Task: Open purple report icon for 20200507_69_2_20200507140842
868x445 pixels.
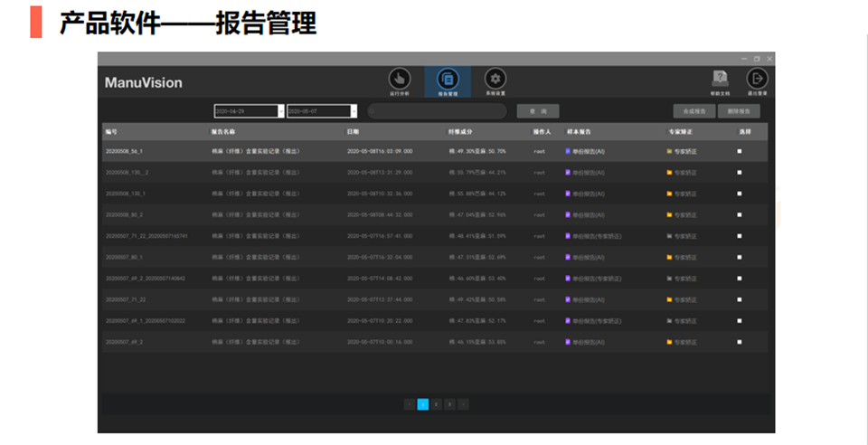Action: 568,279
